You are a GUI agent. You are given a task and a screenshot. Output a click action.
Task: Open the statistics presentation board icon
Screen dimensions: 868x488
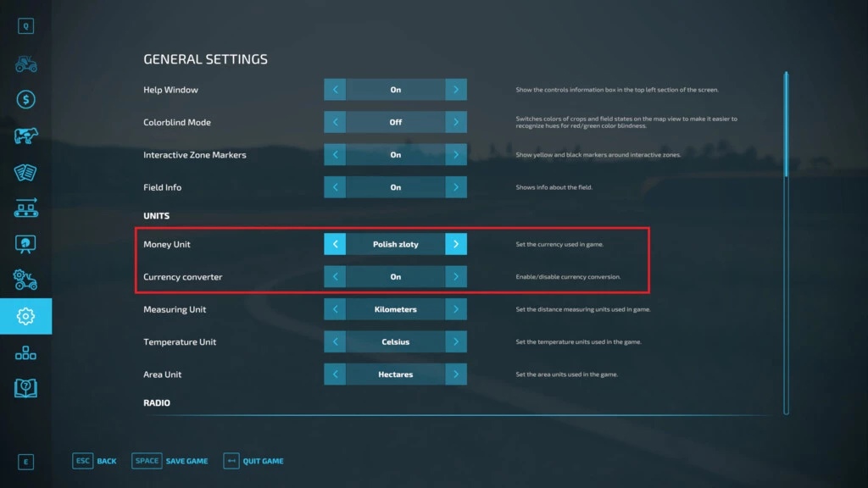[x=25, y=244]
